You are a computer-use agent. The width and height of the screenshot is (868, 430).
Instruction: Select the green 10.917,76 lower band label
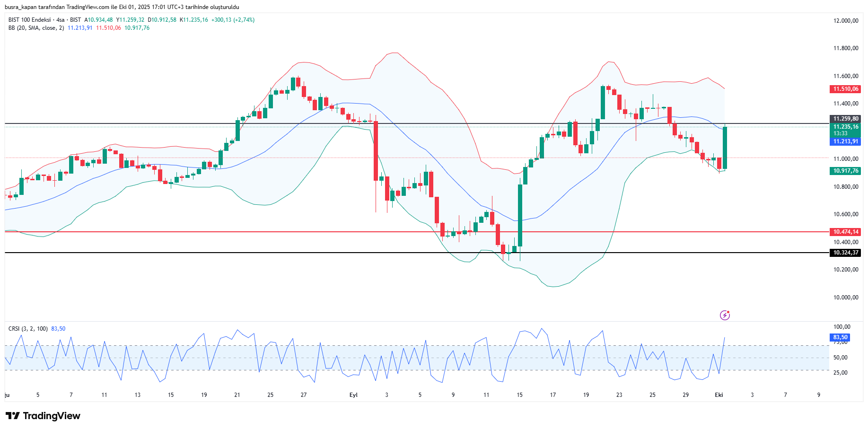coord(845,171)
